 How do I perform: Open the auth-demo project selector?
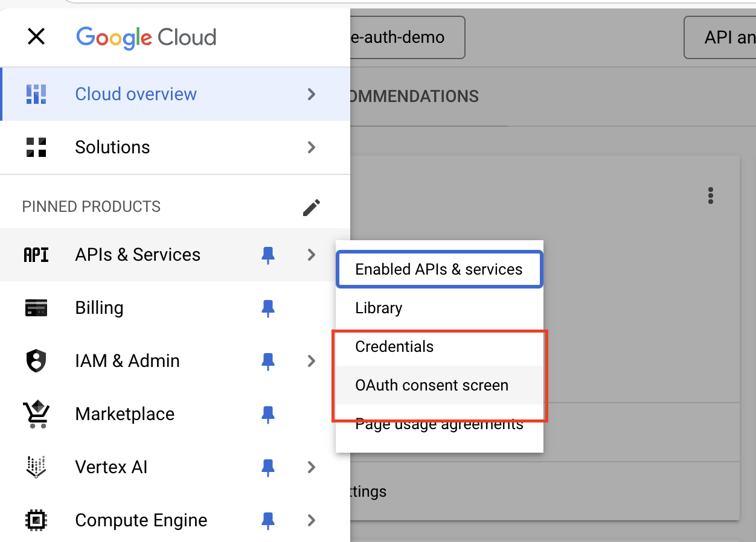[408, 37]
